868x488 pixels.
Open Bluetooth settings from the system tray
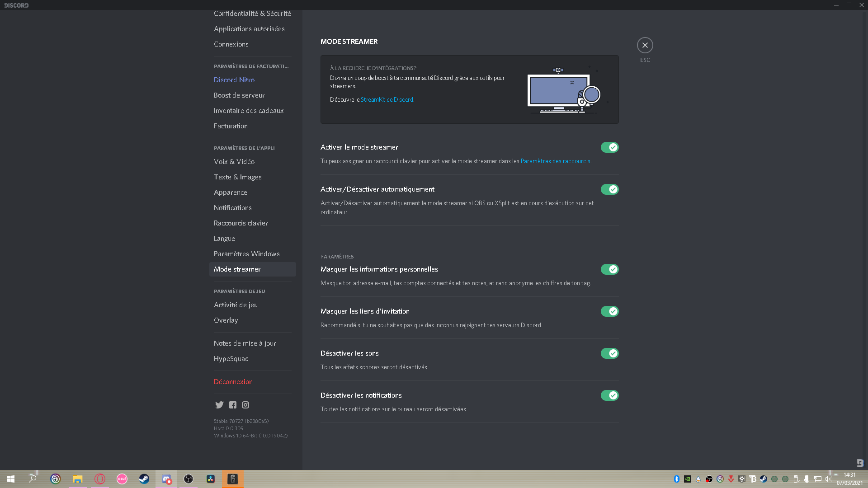coord(677,479)
